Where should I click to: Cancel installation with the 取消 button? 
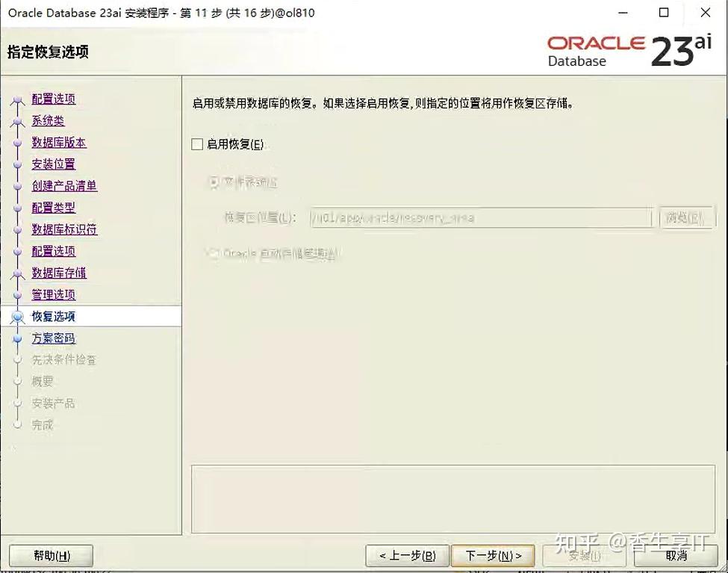point(675,555)
